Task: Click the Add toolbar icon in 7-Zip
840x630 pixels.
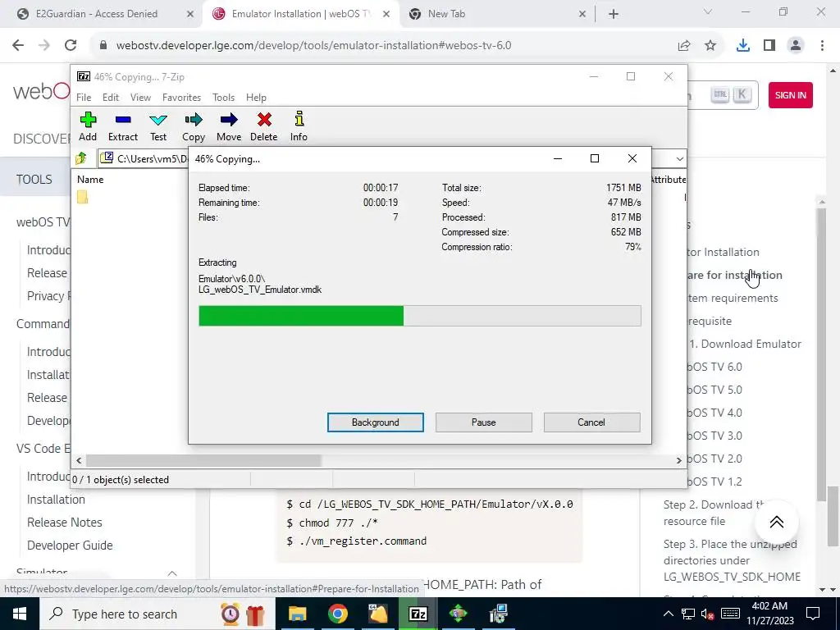Action: [88, 126]
